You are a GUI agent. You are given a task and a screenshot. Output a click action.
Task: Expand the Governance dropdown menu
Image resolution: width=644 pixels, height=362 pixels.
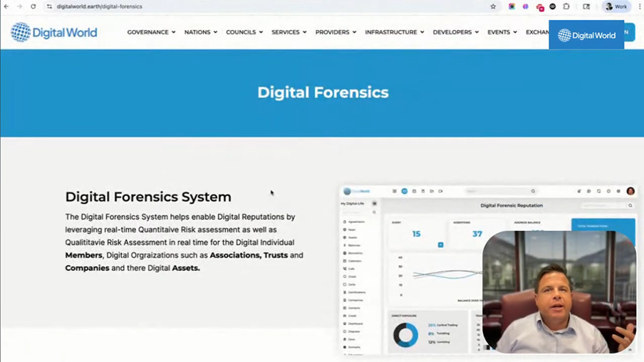(x=151, y=32)
